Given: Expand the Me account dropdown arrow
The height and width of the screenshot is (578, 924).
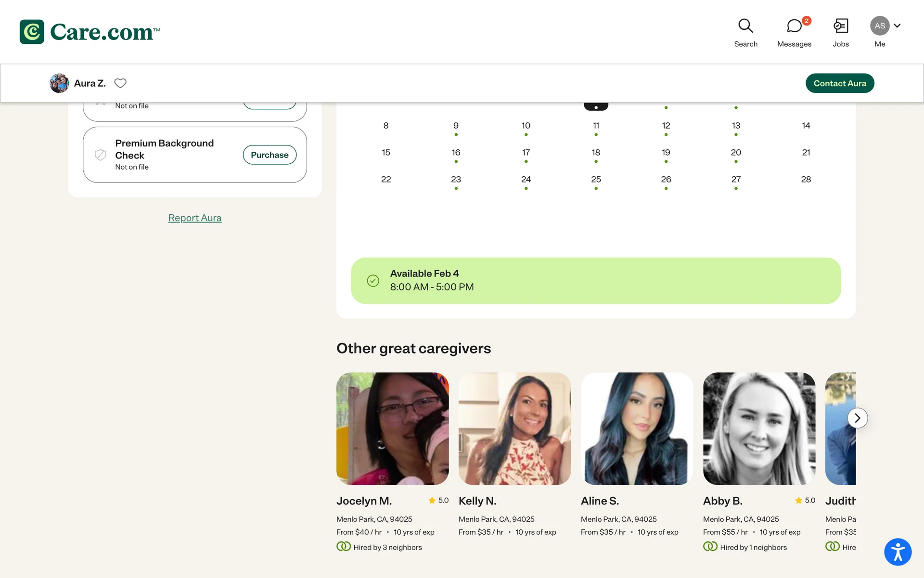Looking at the screenshot, I should [897, 26].
